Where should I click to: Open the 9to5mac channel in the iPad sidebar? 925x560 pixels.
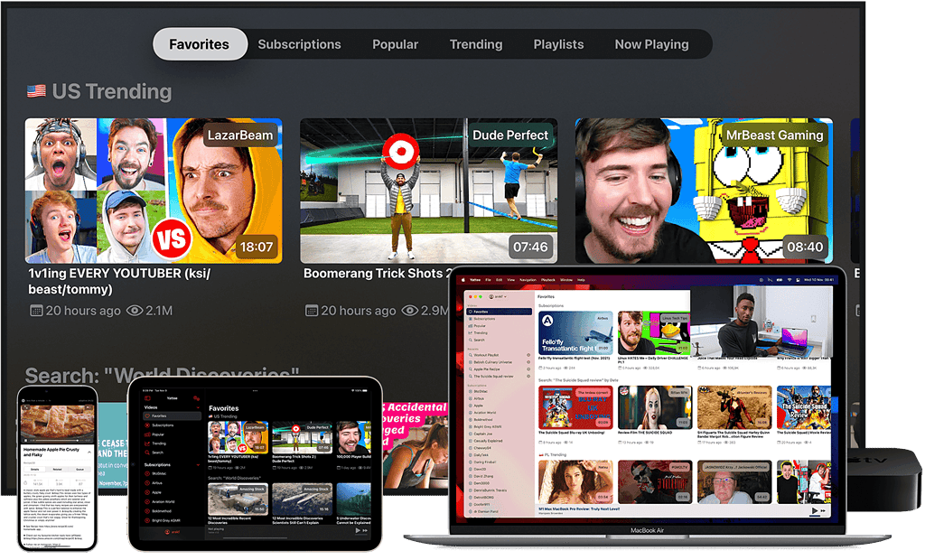[158, 473]
